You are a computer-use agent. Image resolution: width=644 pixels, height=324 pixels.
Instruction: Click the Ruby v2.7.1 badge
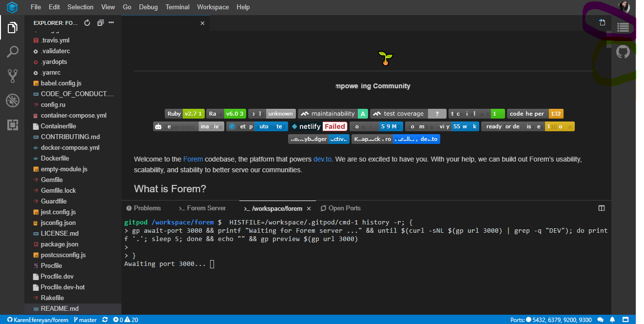tap(184, 114)
